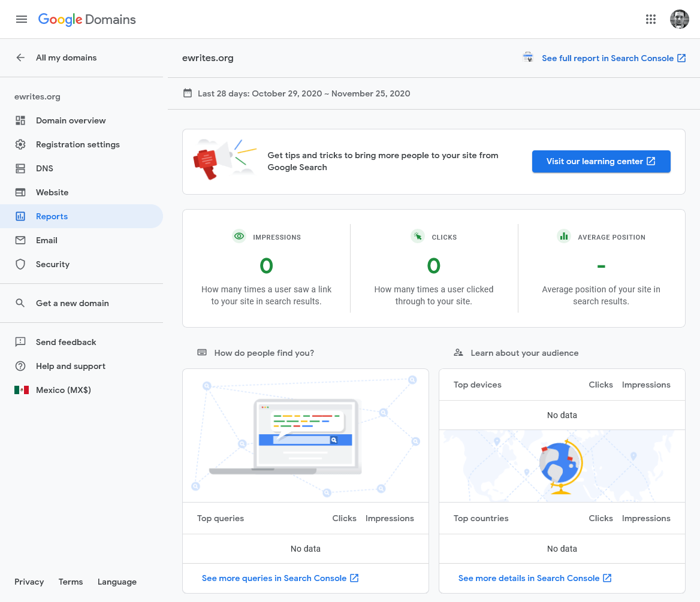Click the Last 28 days date range
The height and width of the screenshot is (602, 700).
304,93
